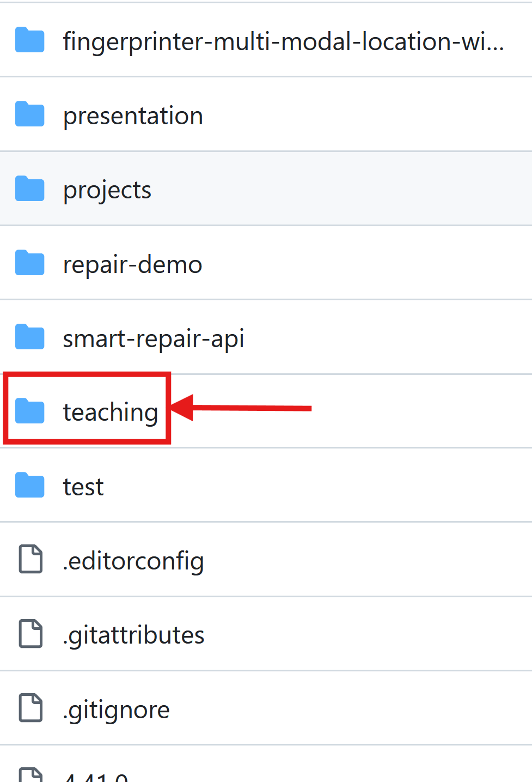The height and width of the screenshot is (782, 532).
Task: Open the test folder
Action: click(x=83, y=486)
